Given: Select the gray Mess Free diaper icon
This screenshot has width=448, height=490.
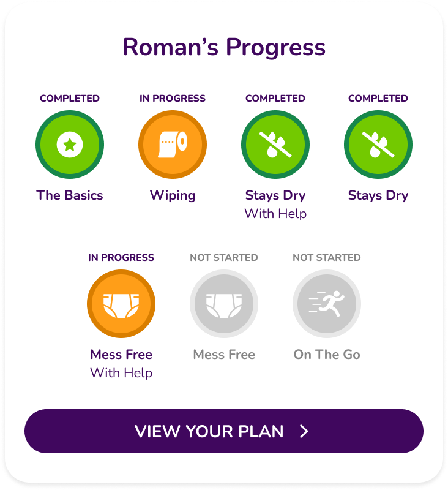Looking at the screenshot, I should (x=224, y=304).
